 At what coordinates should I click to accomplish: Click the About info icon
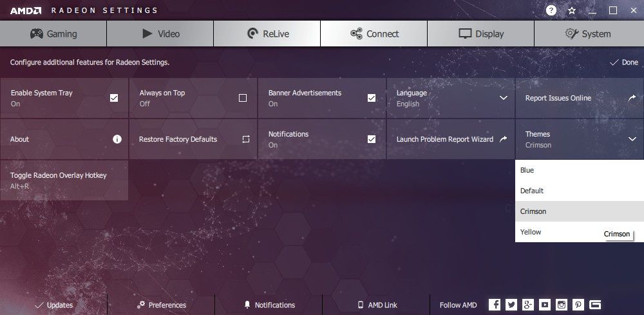[x=117, y=139]
